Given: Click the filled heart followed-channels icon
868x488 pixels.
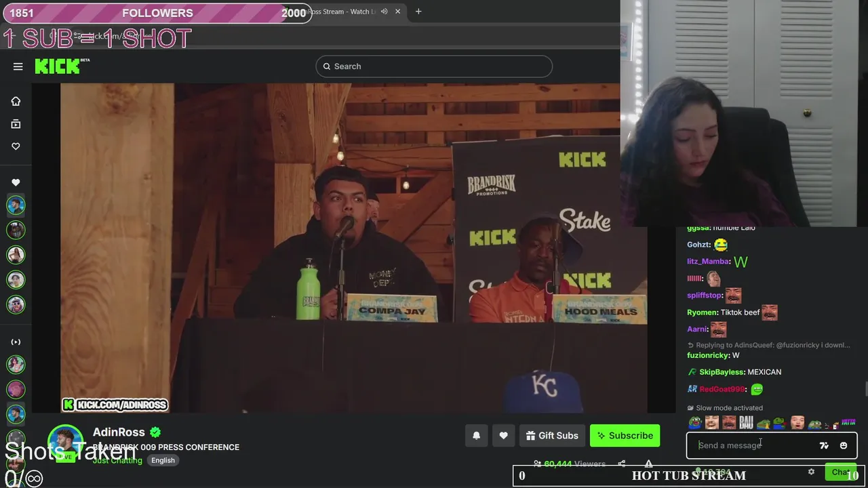Looking at the screenshot, I should [x=16, y=182].
